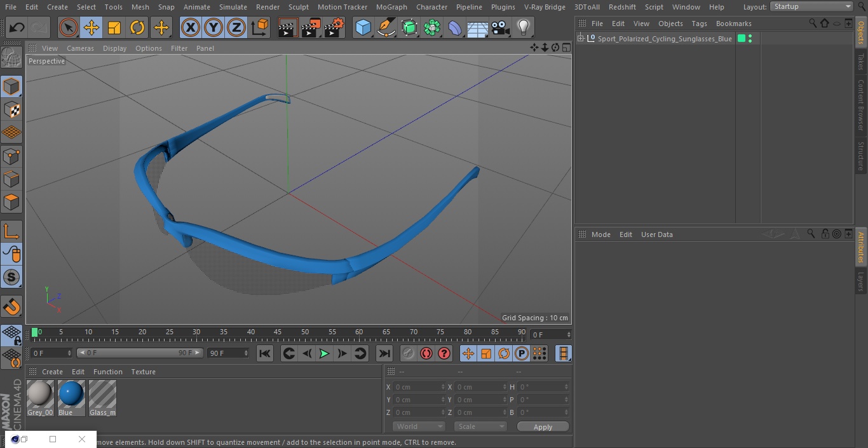Toggle X axis lock
The height and width of the screenshot is (448, 868).
[191, 28]
